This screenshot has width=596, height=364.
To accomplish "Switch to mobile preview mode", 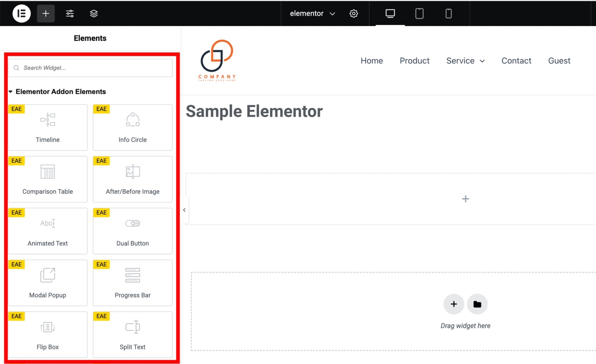I will click(449, 14).
